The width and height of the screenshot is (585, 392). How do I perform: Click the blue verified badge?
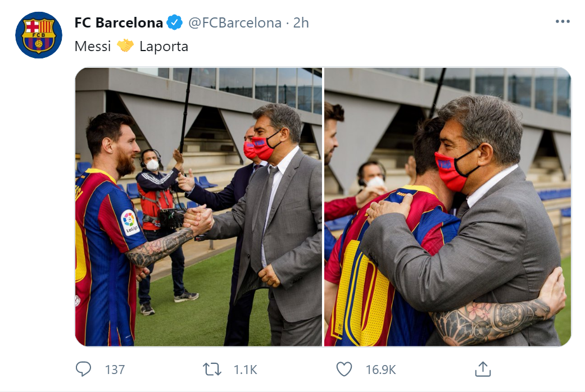click(x=174, y=22)
